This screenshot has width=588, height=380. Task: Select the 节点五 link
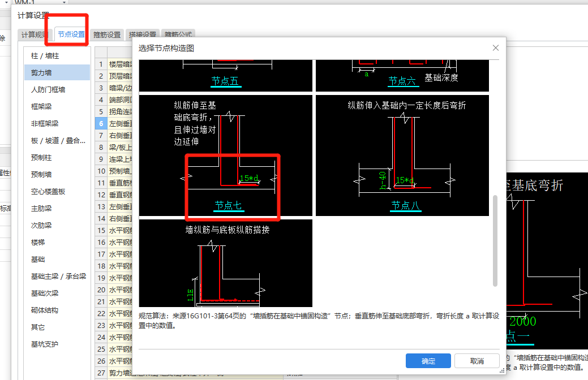pyautogui.click(x=225, y=81)
